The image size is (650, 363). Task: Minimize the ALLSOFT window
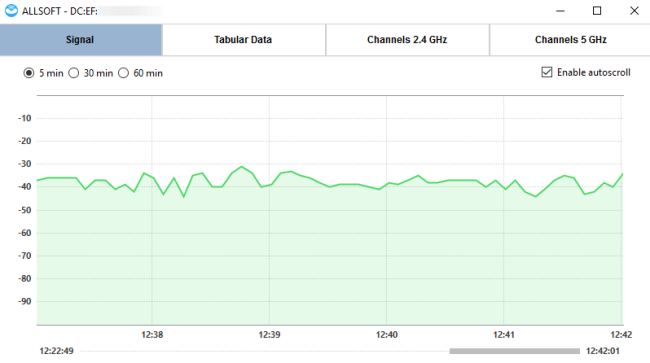(x=560, y=11)
